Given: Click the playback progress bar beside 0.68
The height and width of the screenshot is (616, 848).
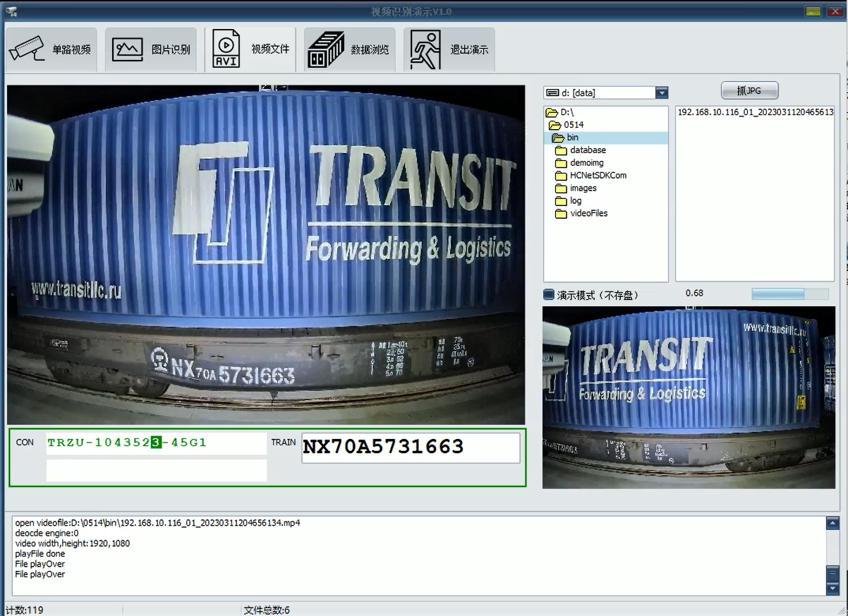Looking at the screenshot, I should point(790,294).
